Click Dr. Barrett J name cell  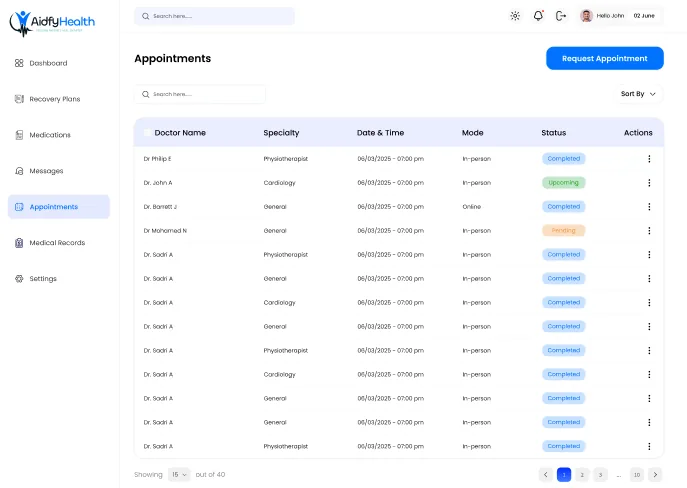tap(160, 206)
